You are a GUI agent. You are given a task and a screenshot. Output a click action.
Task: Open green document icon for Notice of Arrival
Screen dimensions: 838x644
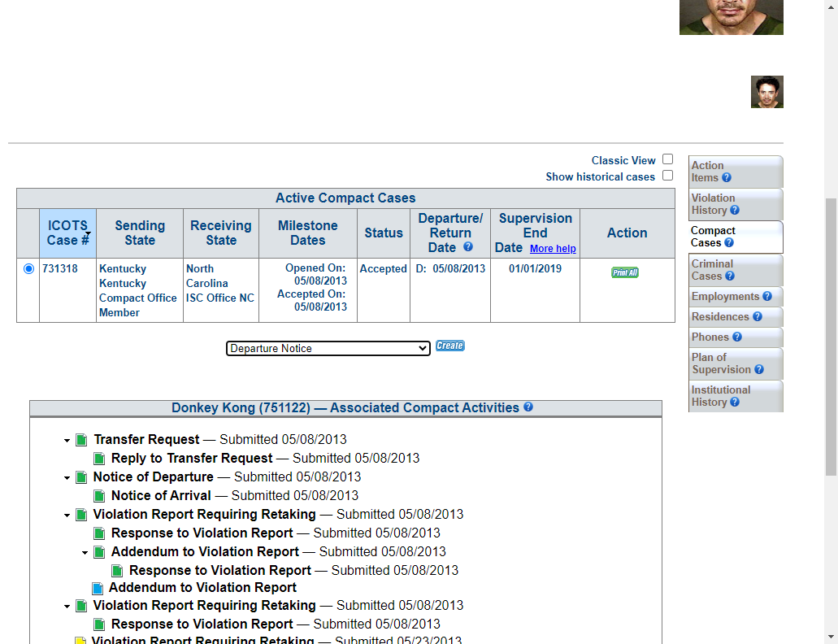point(99,496)
